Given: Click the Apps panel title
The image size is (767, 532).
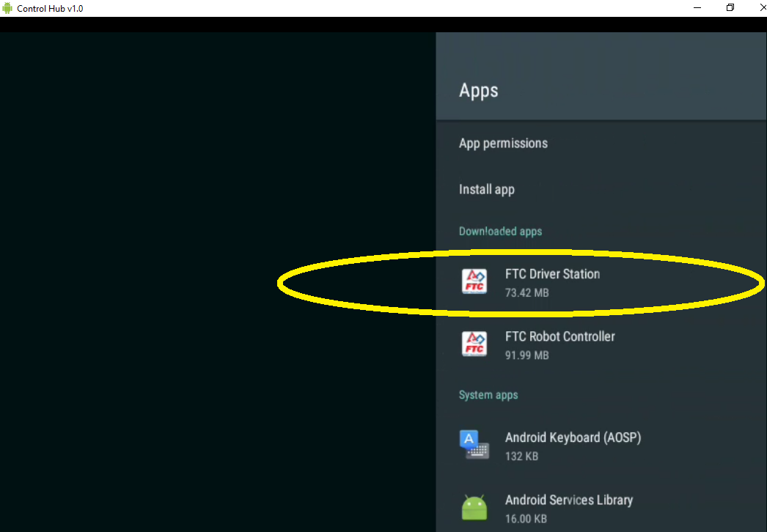Looking at the screenshot, I should click(x=478, y=90).
